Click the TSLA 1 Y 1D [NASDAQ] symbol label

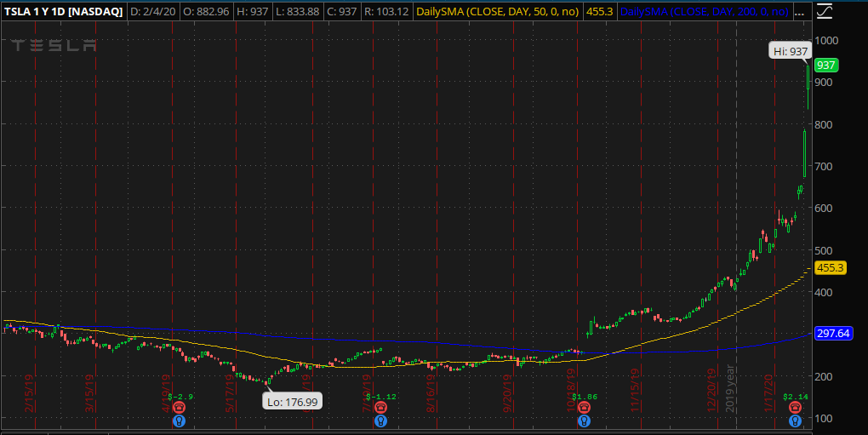(x=63, y=12)
